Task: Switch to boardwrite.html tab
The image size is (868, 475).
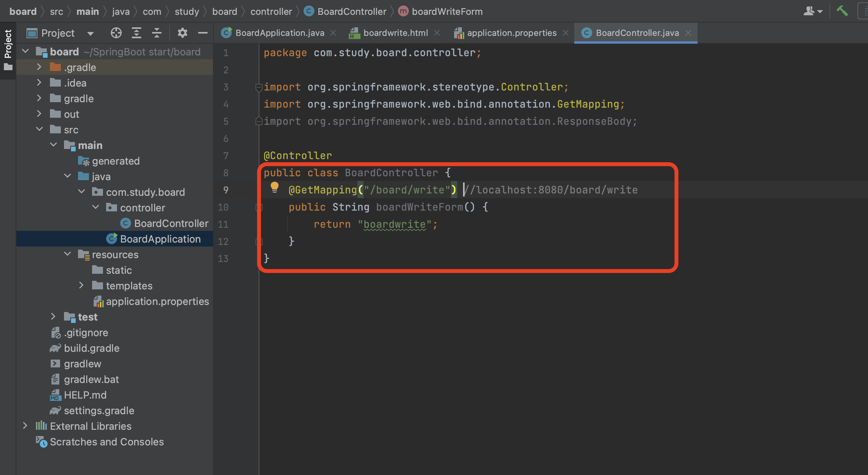Action: [395, 33]
